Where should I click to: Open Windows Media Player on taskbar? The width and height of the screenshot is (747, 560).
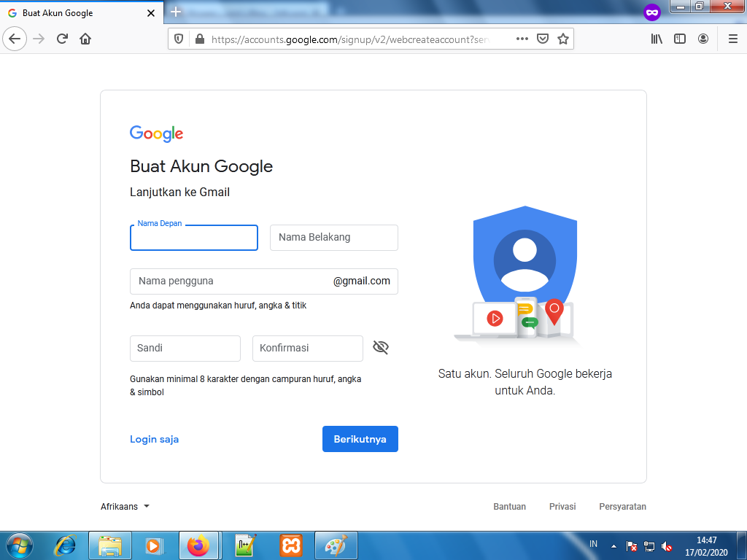click(x=154, y=545)
